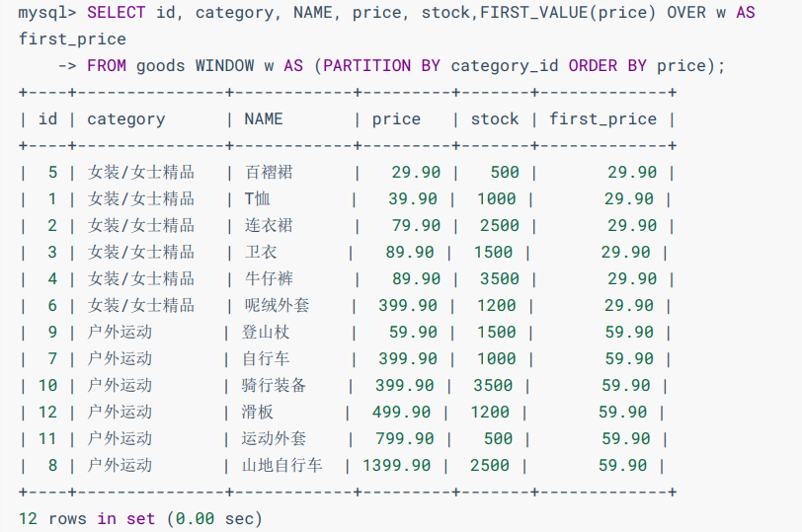Screen dimensions: 802x532
Task: Click the FROM keyword in the query
Action: click(x=107, y=66)
